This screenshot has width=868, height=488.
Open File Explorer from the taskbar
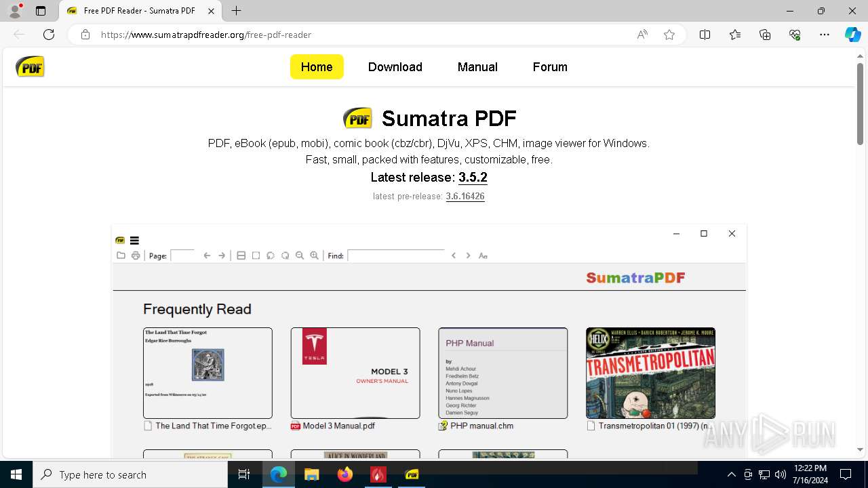point(311,474)
